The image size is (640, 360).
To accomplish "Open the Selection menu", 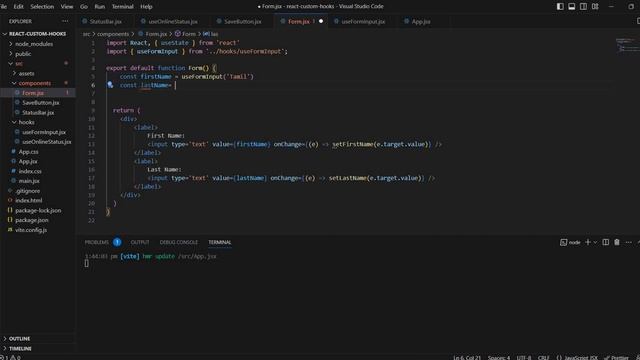I will click(x=42, y=7).
